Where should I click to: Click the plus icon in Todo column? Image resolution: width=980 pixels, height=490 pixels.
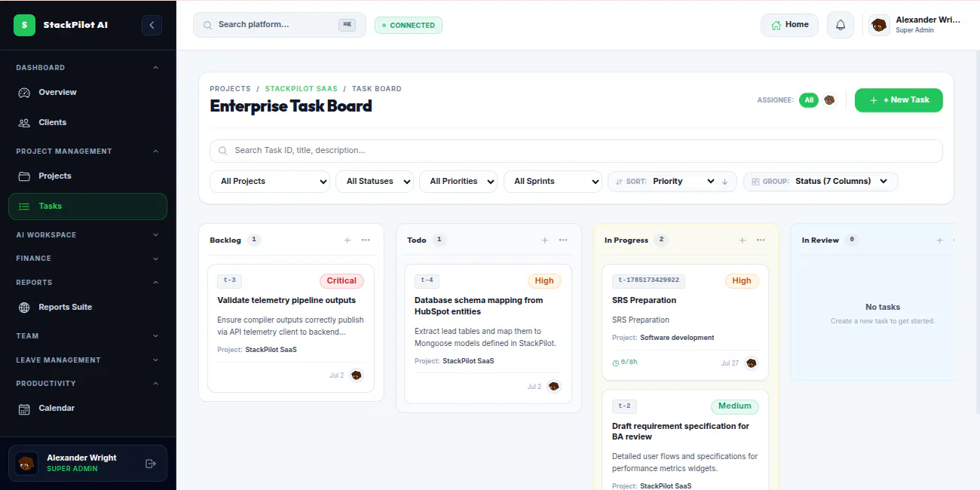pyautogui.click(x=545, y=240)
